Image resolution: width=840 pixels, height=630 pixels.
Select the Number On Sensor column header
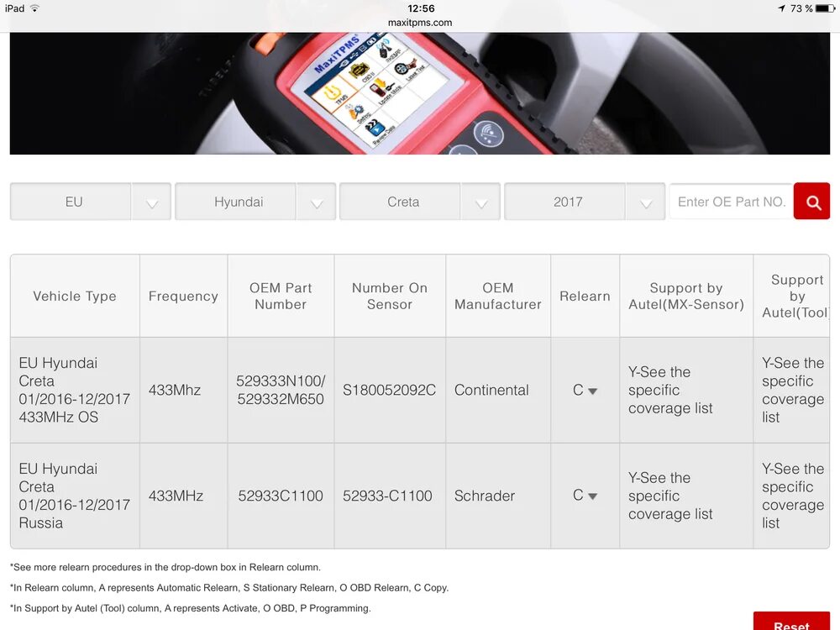click(x=390, y=297)
